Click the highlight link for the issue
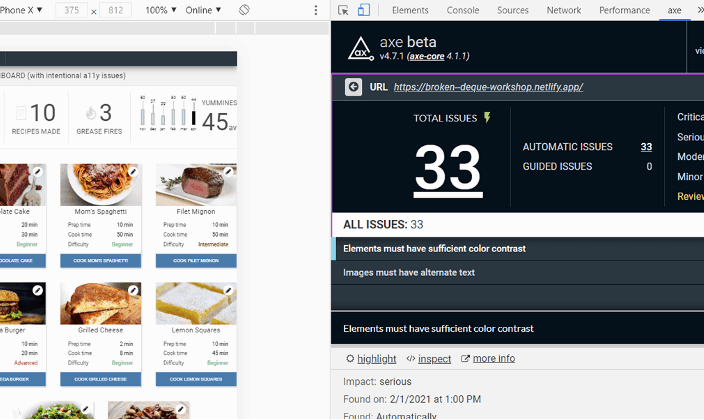Screen dimensions: 704x420 [x=376, y=359]
